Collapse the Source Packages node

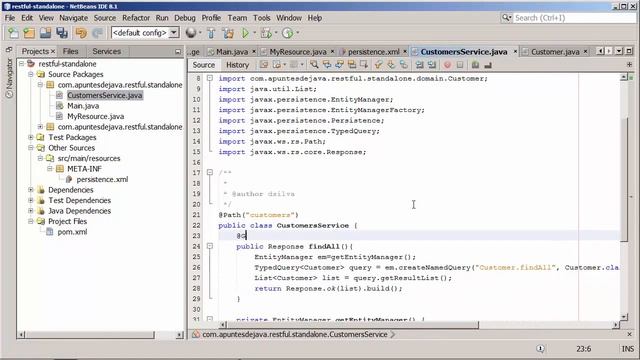31,74
